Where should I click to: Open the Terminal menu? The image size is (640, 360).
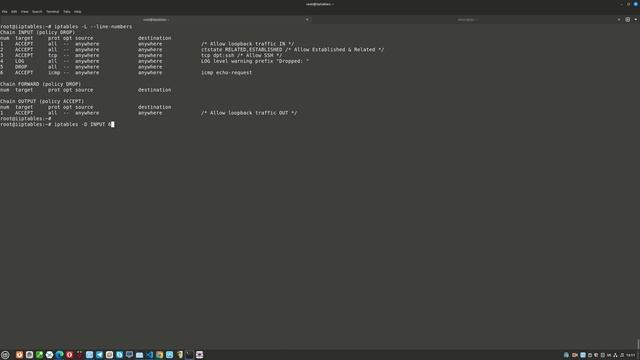[x=53, y=11]
